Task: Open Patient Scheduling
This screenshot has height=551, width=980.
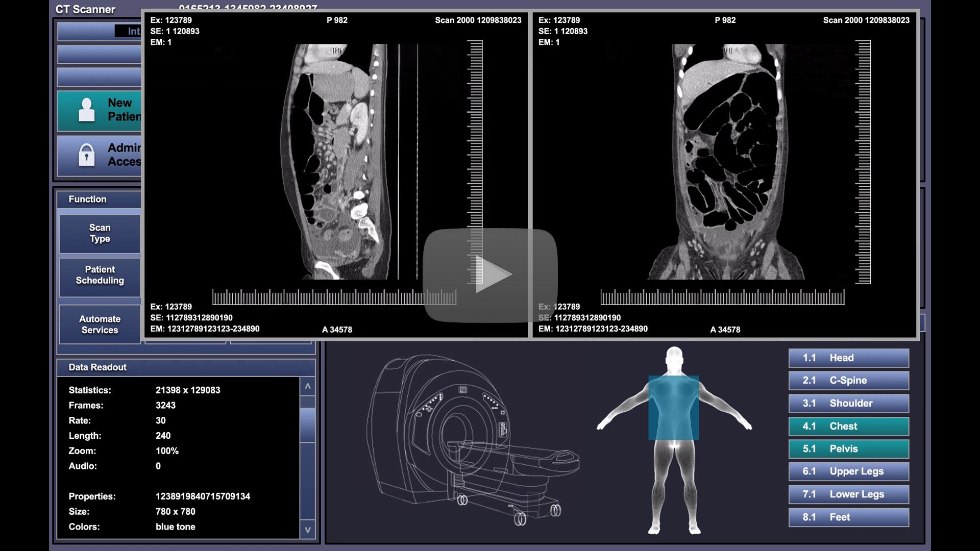Action: pos(100,275)
